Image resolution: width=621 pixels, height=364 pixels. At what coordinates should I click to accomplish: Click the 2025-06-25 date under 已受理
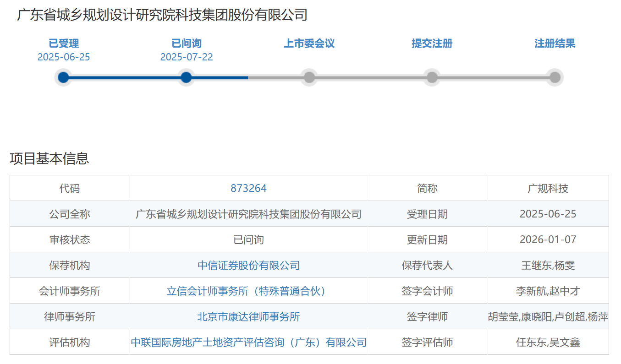64,57
